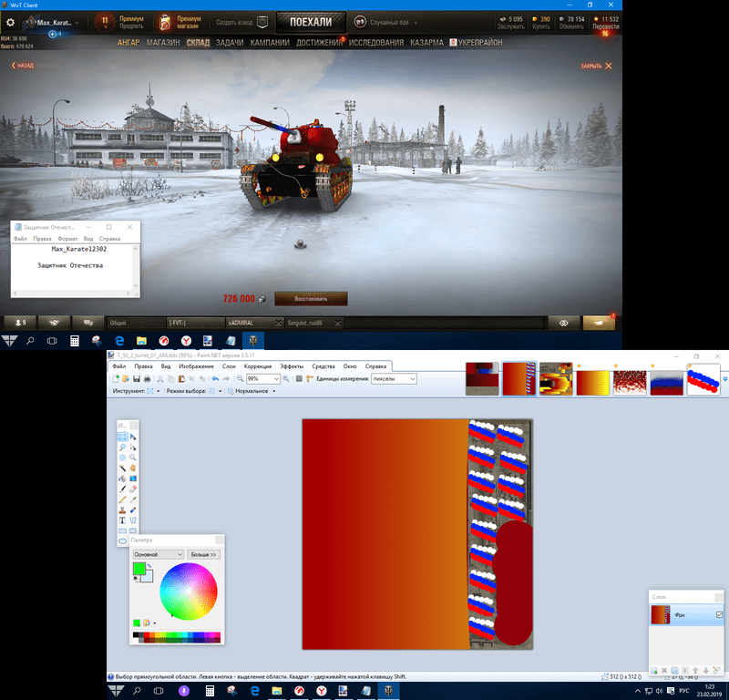Click the ПОЕХАЛИ battle button
The width and height of the screenshot is (729, 700).
click(311, 22)
